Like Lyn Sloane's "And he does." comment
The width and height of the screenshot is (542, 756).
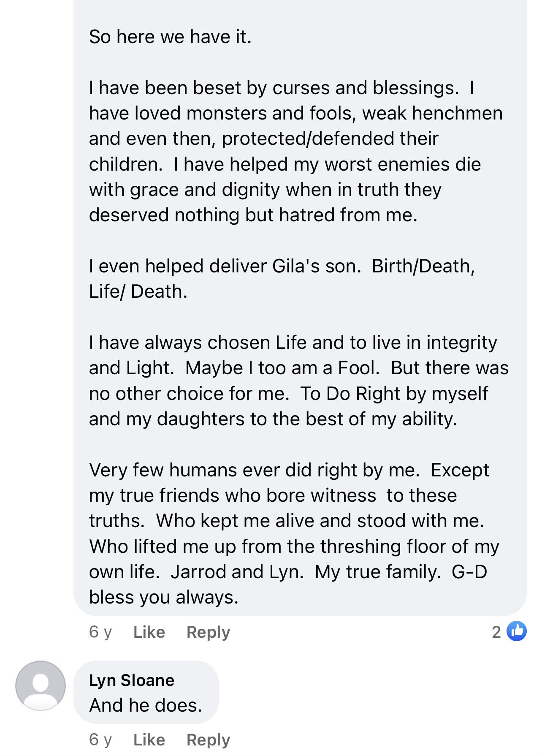149,740
